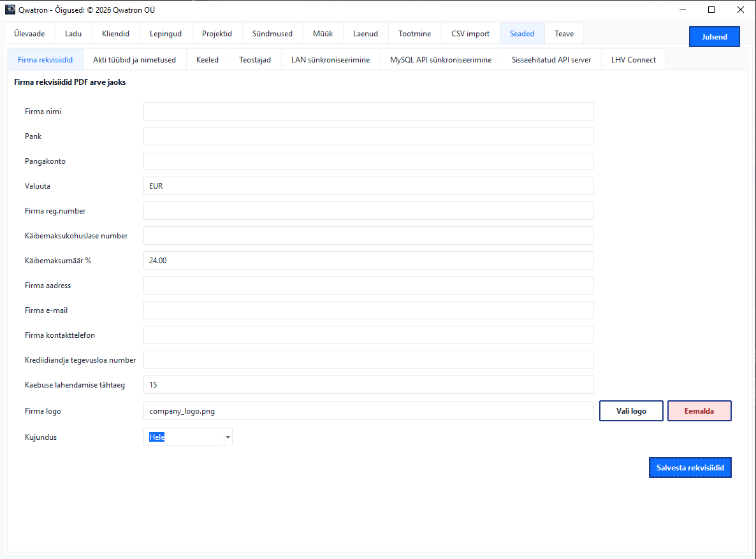Image resolution: width=756 pixels, height=559 pixels.
Task: Open the CSV import tab
Action: click(x=470, y=34)
